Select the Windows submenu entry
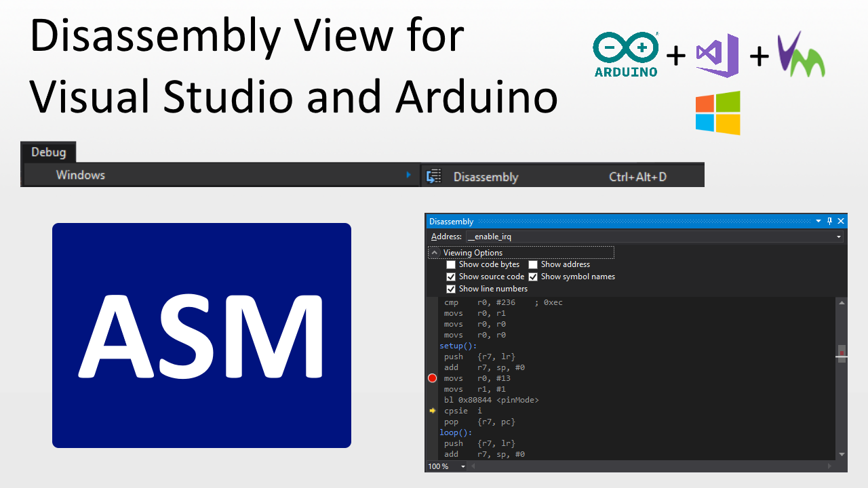The image size is (868, 488). (x=79, y=174)
